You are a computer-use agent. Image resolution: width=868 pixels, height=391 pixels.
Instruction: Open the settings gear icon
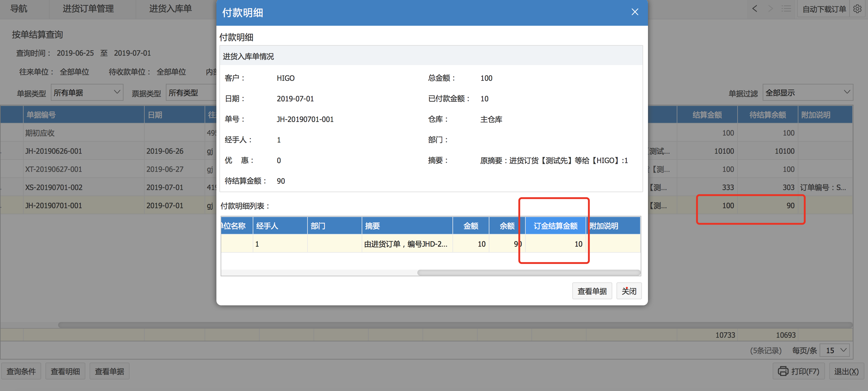point(857,9)
